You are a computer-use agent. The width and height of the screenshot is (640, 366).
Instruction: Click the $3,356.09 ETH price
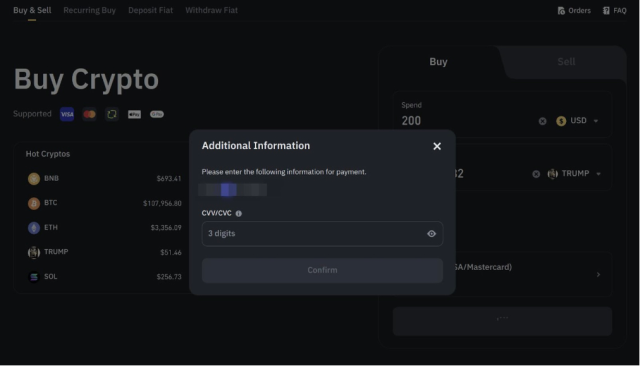point(166,228)
